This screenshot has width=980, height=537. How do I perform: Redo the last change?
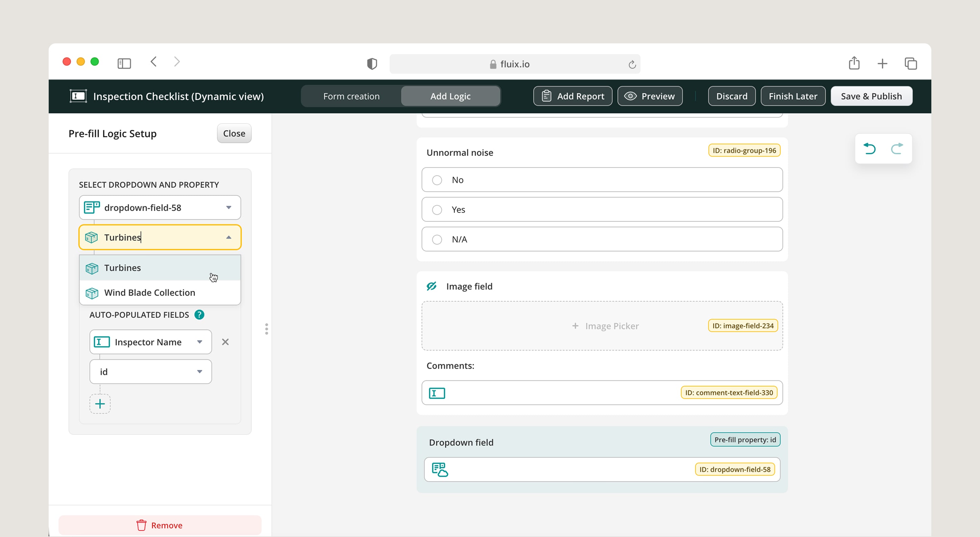click(x=897, y=148)
